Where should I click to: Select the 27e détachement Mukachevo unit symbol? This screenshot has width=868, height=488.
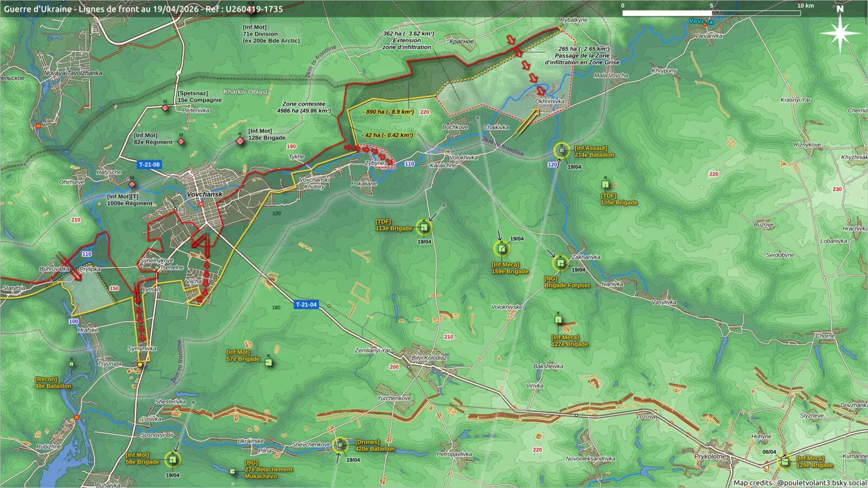pos(233,471)
